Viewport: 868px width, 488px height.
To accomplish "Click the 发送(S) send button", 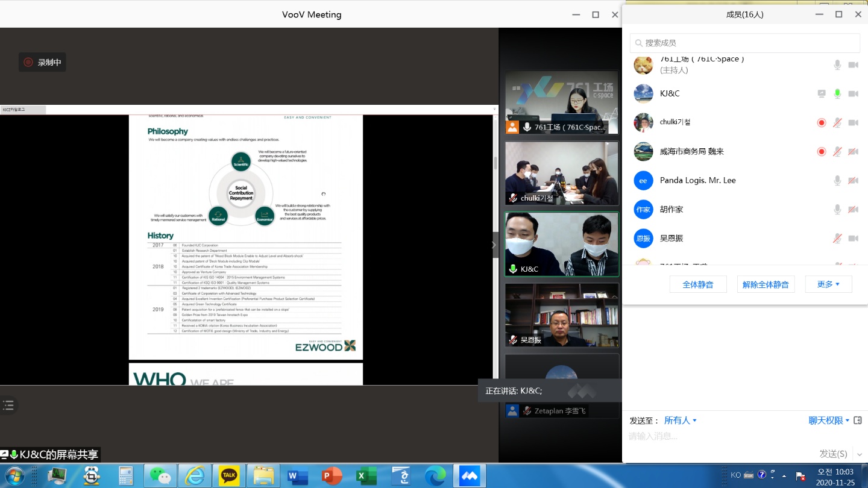I will pos(833,454).
